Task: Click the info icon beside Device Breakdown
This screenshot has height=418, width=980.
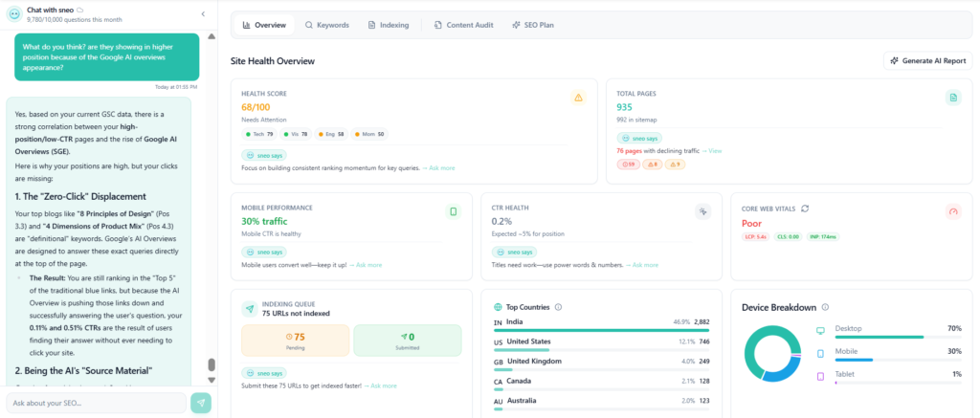Action: coord(825,307)
